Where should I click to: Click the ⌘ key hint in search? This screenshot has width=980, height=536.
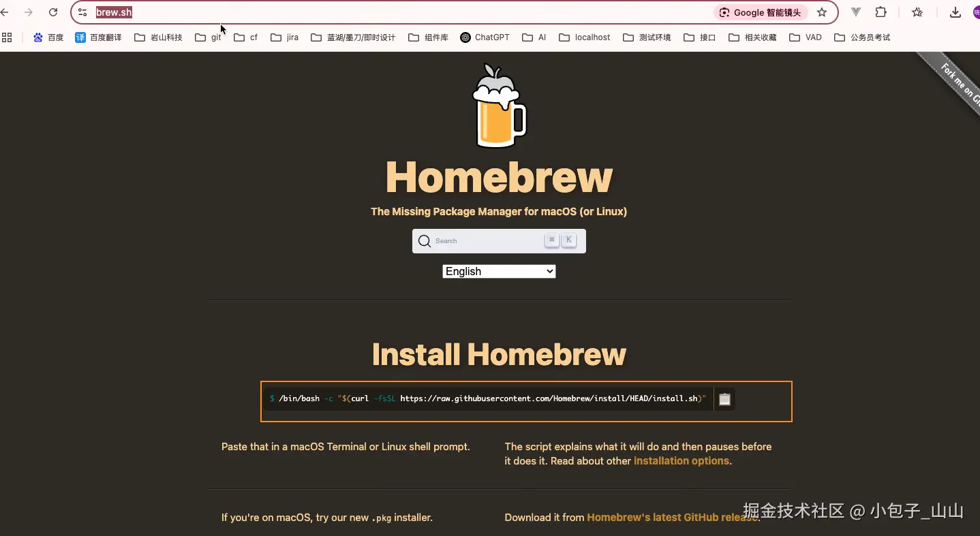tap(552, 240)
